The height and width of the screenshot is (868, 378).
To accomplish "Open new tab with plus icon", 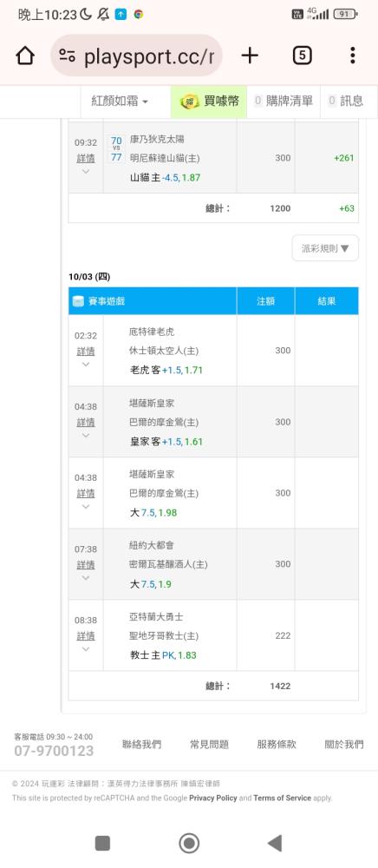I will pos(250,56).
